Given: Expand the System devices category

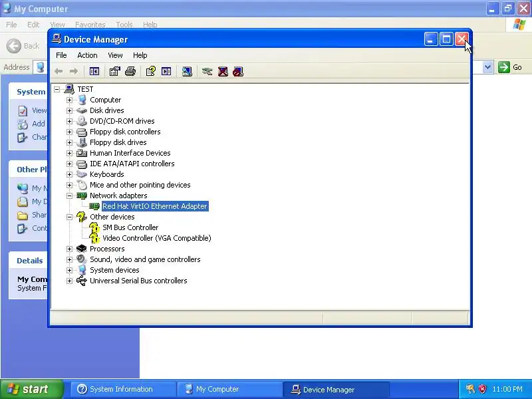Looking at the screenshot, I should click(70, 270).
